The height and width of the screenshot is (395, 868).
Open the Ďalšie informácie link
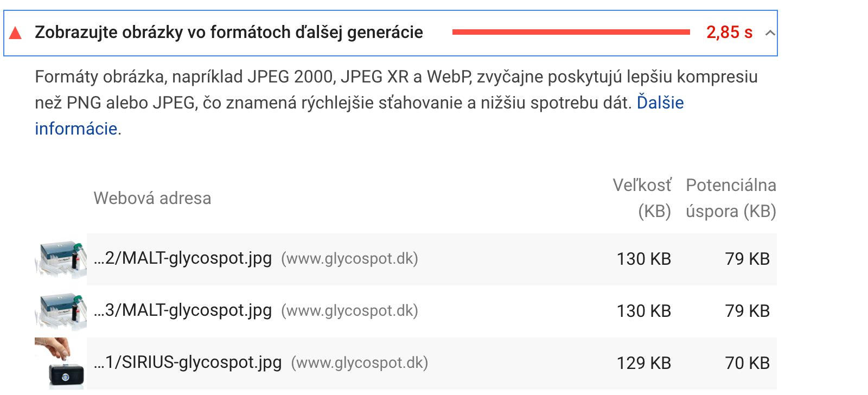pos(359,116)
